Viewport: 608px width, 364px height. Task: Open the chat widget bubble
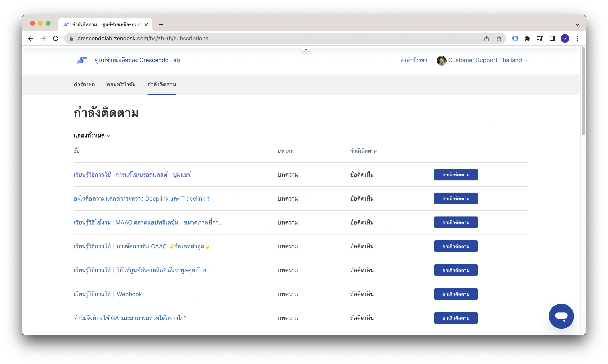(561, 316)
